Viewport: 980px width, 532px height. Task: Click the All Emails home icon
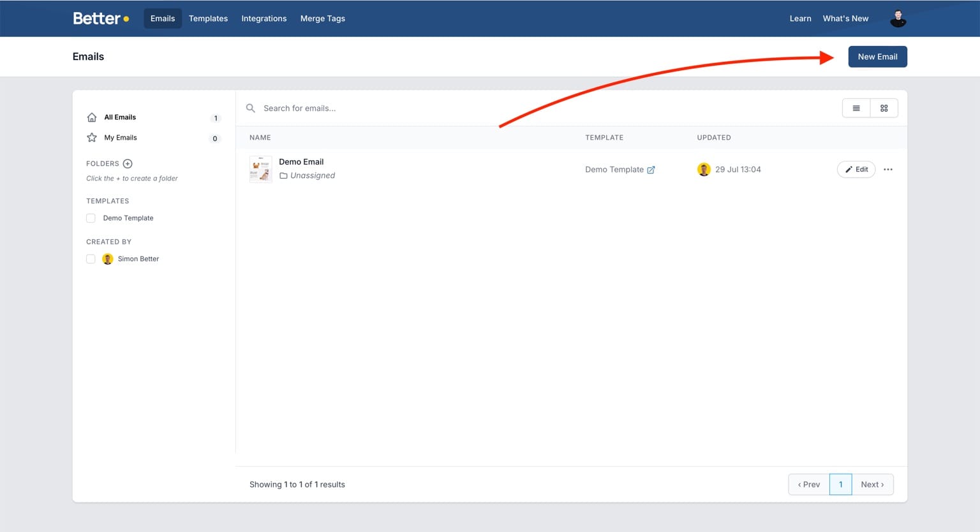91,117
